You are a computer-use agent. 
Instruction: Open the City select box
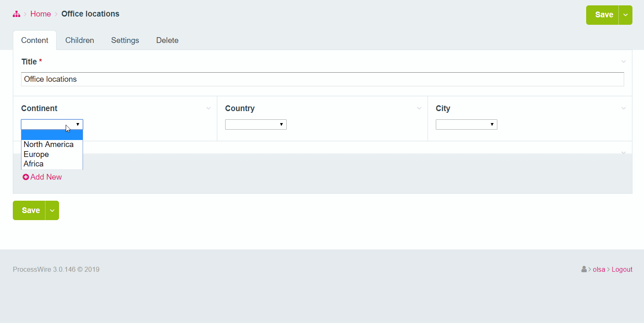[x=466, y=124]
